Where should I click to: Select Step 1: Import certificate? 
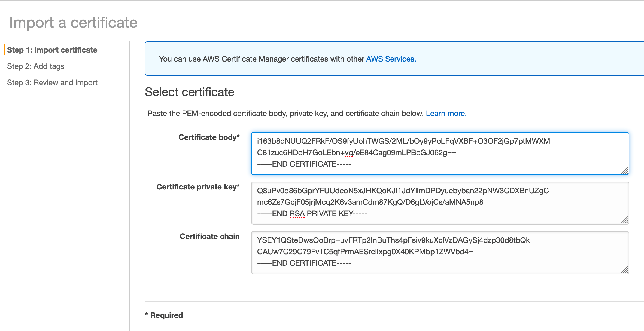53,50
